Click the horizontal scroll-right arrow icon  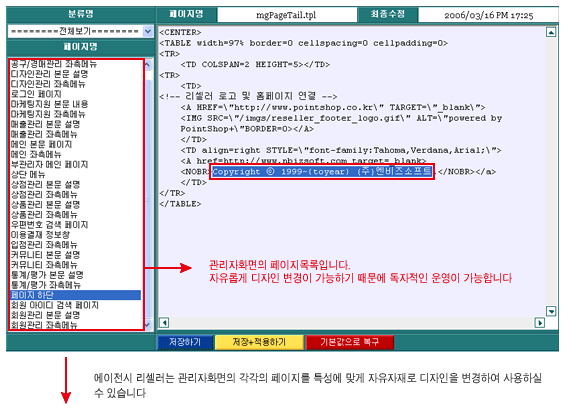[539, 322]
